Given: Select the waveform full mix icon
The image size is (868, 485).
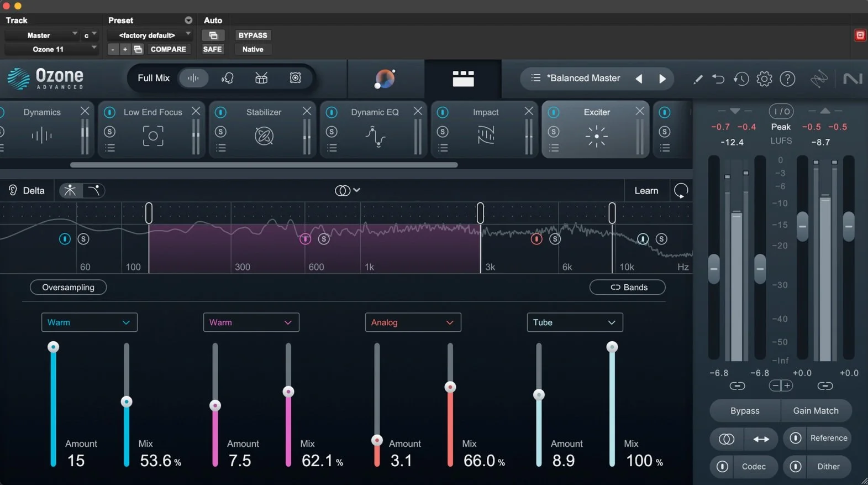Looking at the screenshot, I should (193, 78).
